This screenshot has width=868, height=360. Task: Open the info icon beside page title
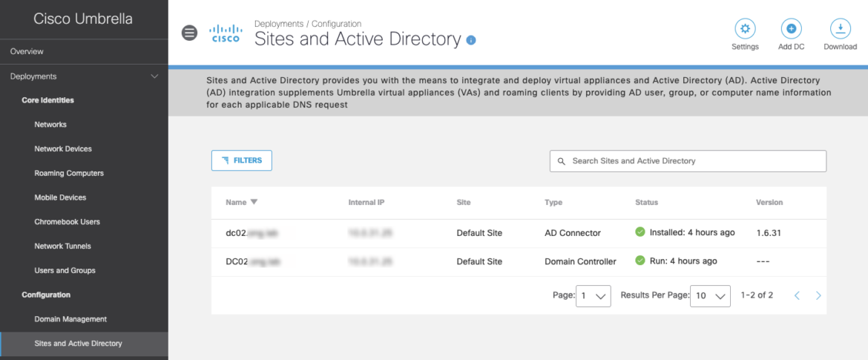click(471, 40)
